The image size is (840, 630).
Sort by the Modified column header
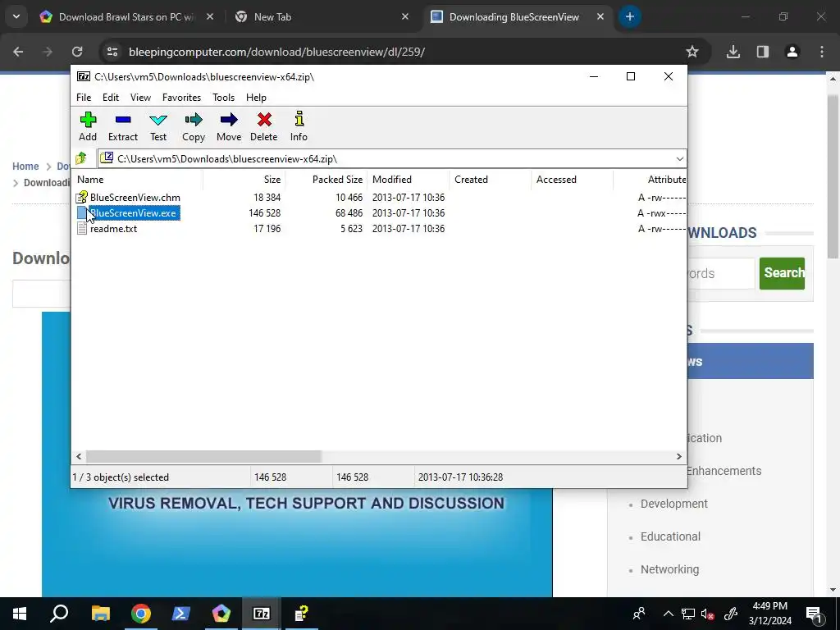408,180
